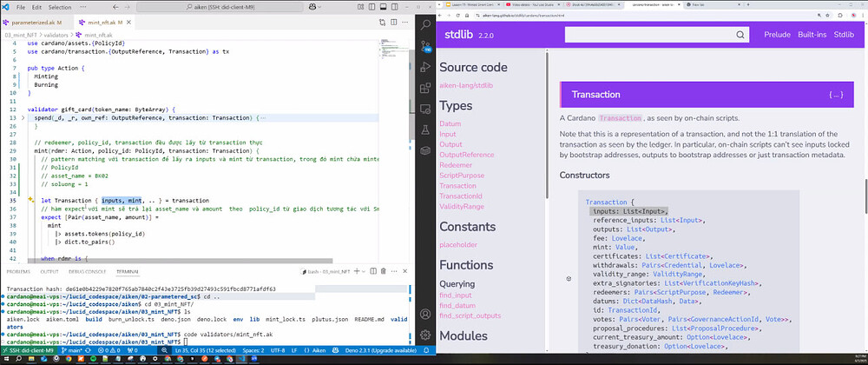Open Extensions view in activity bar

pos(425,88)
